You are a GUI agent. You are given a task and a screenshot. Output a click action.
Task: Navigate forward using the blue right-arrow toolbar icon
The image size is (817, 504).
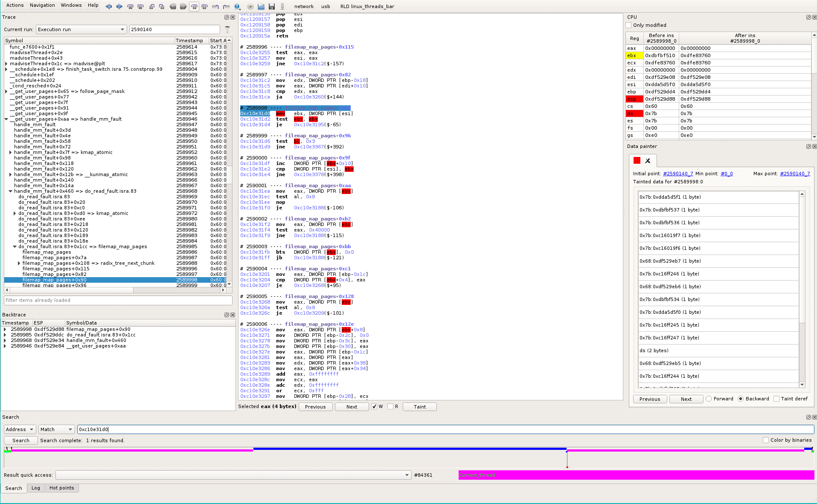[119, 6]
